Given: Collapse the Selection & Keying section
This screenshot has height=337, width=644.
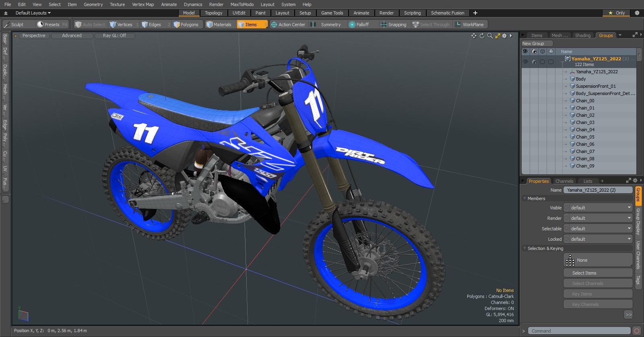Looking at the screenshot, I should tap(525, 248).
